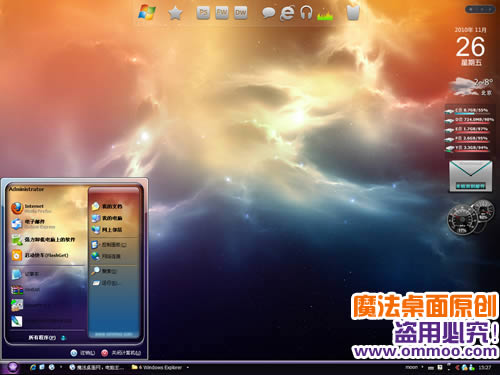Open the Windows logo icon in top dock
Viewport: 500px width, 375px height.
[147, 13]
